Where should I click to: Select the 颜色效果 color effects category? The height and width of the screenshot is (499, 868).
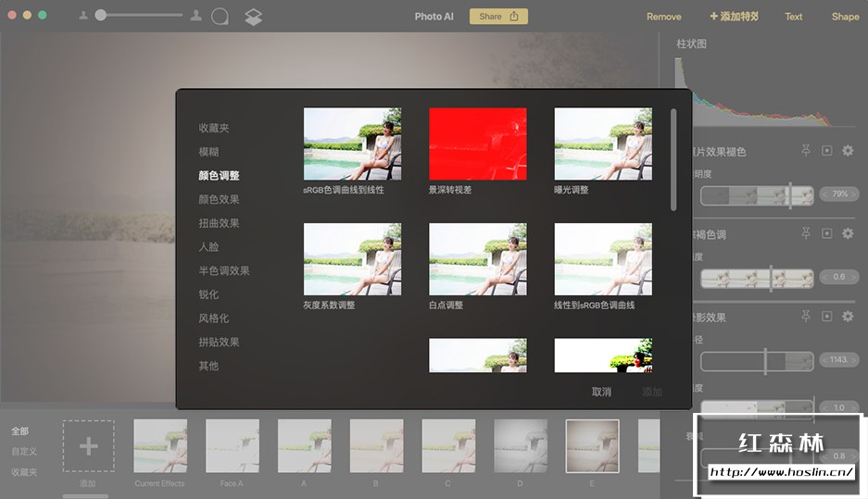220,199
